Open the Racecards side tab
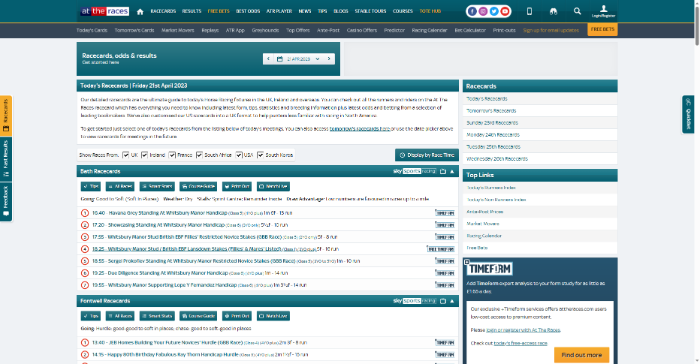The height and width of the screenshot is (364, 700). point(6,115)
